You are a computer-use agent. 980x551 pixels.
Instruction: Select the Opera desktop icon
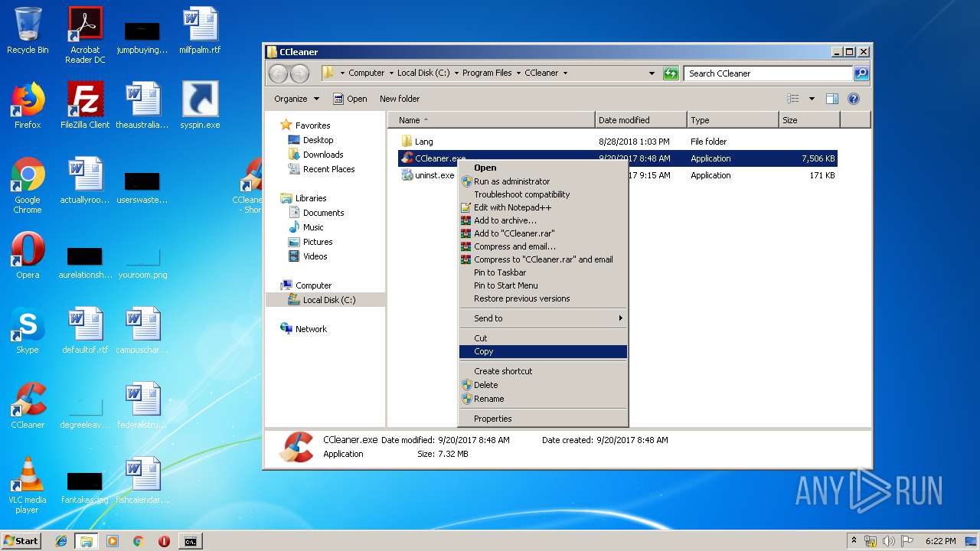click(28, 256)
